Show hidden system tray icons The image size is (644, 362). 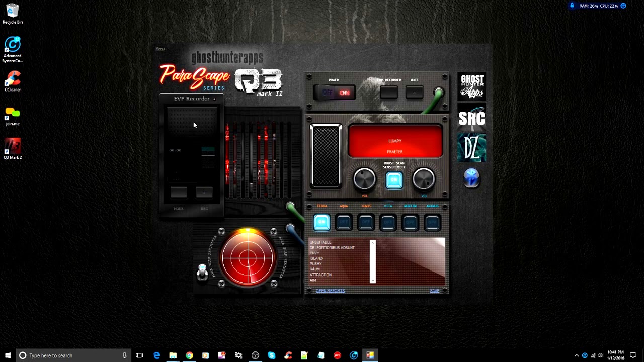[577, 355]
